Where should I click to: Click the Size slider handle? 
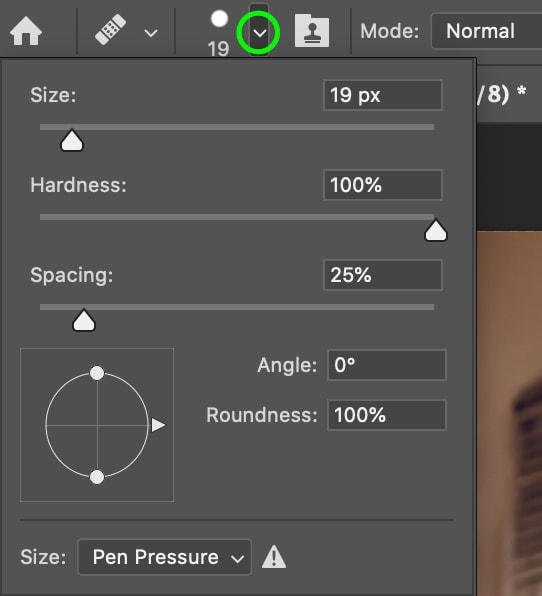tap(72, 140)
